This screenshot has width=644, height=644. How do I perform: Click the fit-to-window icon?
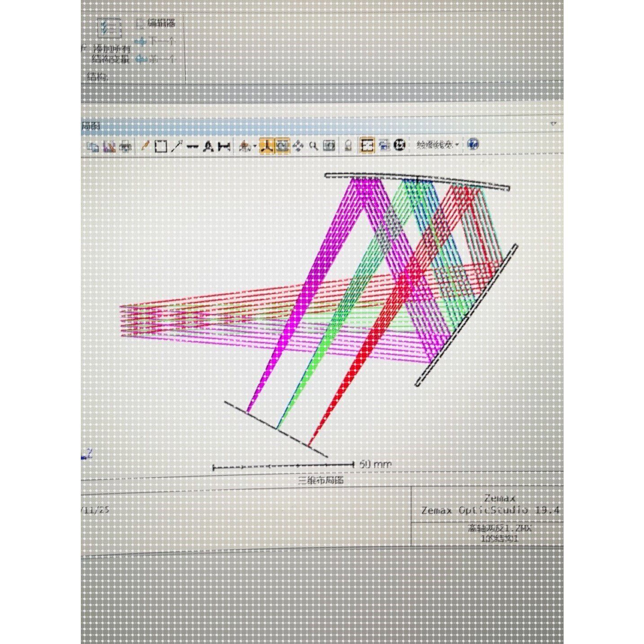point(329,146)
